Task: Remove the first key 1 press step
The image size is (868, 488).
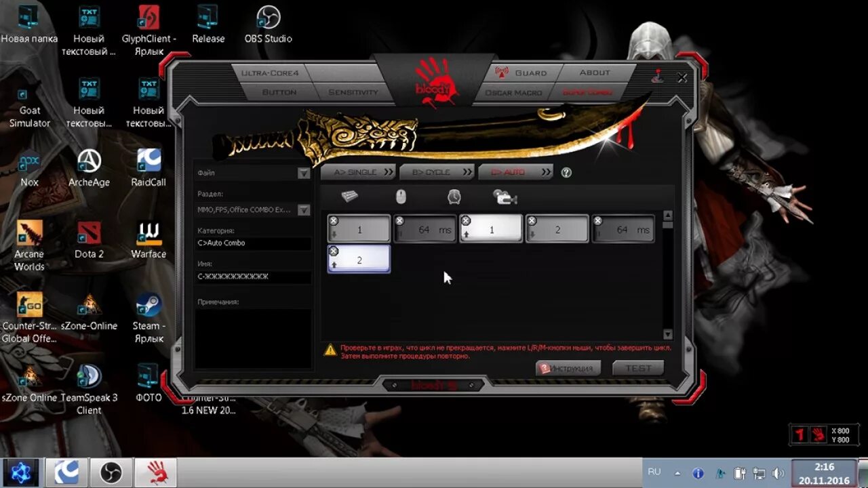Action: click(334, 221)
